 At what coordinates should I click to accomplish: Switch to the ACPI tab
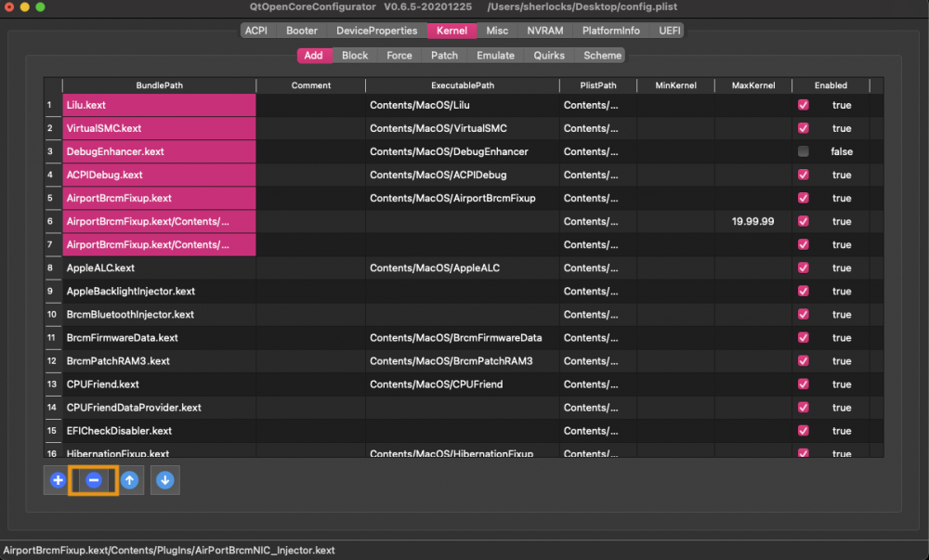(256, 31)
